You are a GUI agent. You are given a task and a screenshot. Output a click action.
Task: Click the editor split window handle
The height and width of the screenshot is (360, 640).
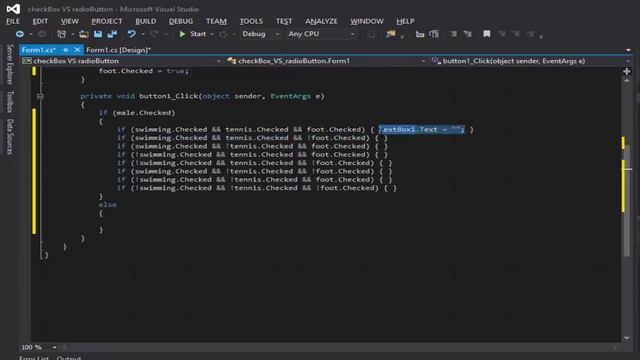627,71
